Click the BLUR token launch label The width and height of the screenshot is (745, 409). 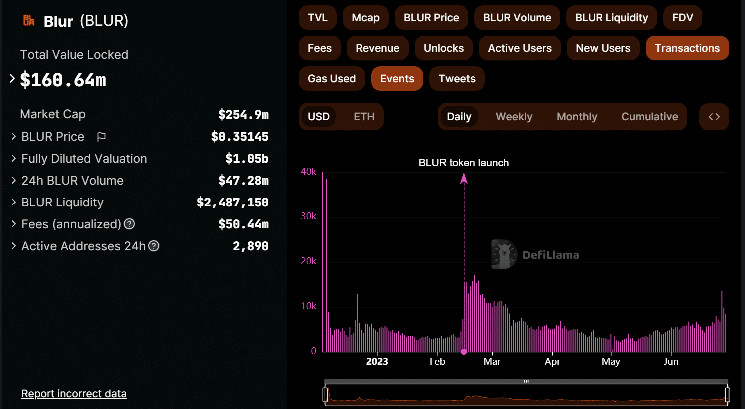point(463,162)
